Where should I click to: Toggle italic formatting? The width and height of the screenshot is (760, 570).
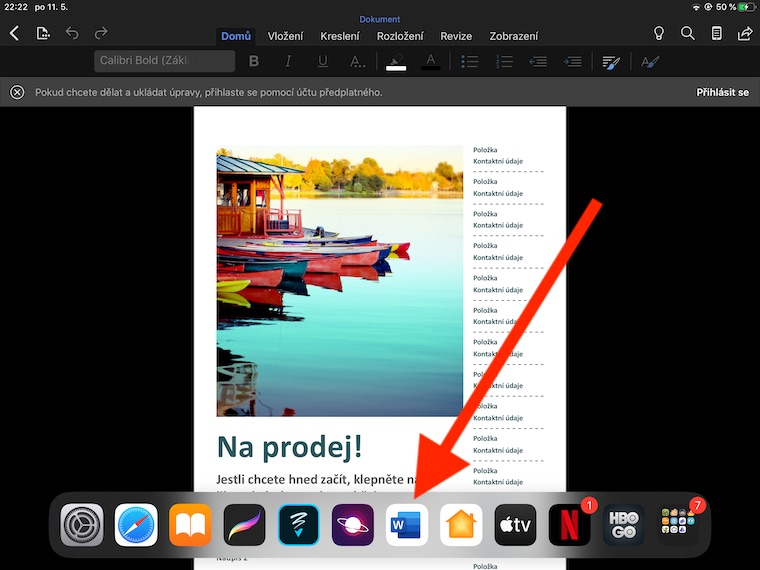click(288, 61)
